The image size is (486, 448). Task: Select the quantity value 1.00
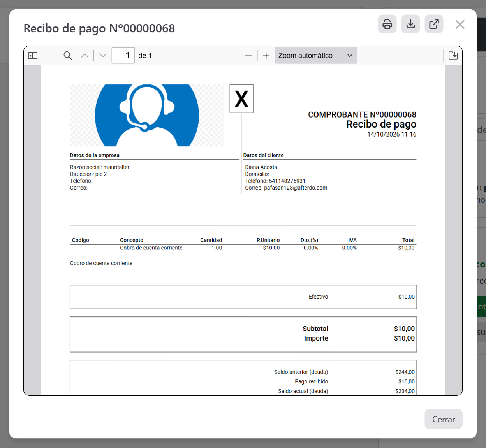(x=217, y=248)
